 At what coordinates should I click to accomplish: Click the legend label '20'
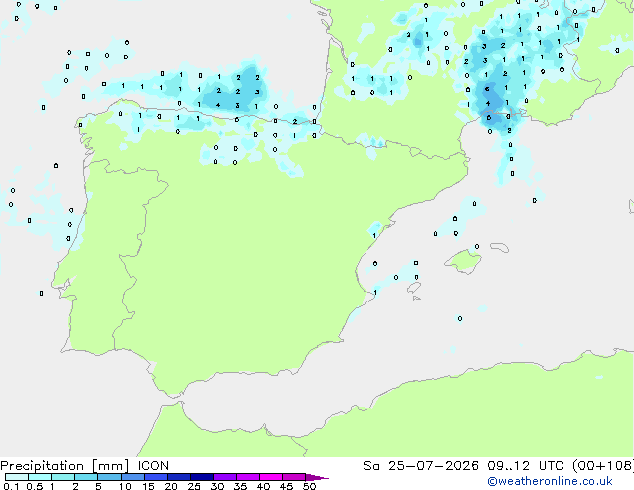tap(171, 486)
